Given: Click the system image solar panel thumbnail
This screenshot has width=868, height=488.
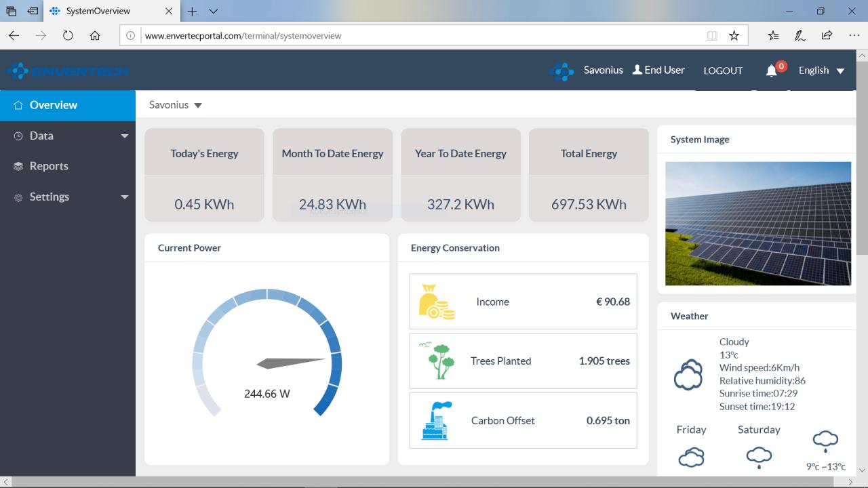Looking at the screenshot, I should pyautogui.click(x=758, y=224).
